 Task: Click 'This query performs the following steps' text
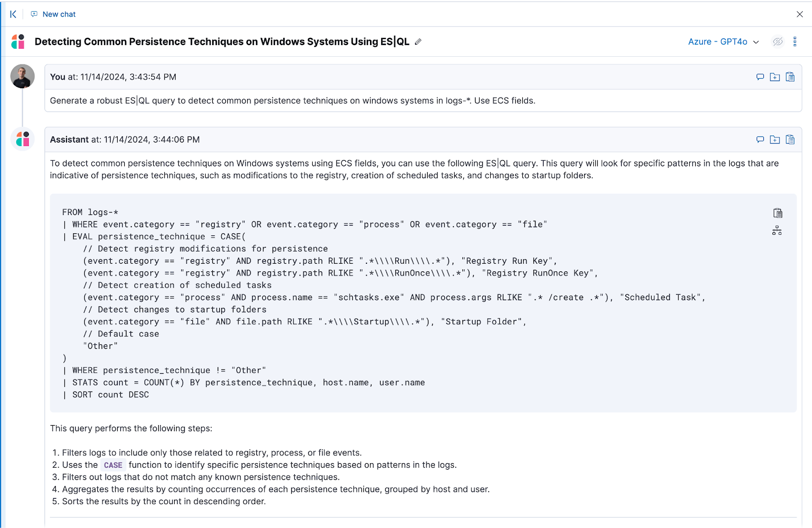tap(131, 429)
